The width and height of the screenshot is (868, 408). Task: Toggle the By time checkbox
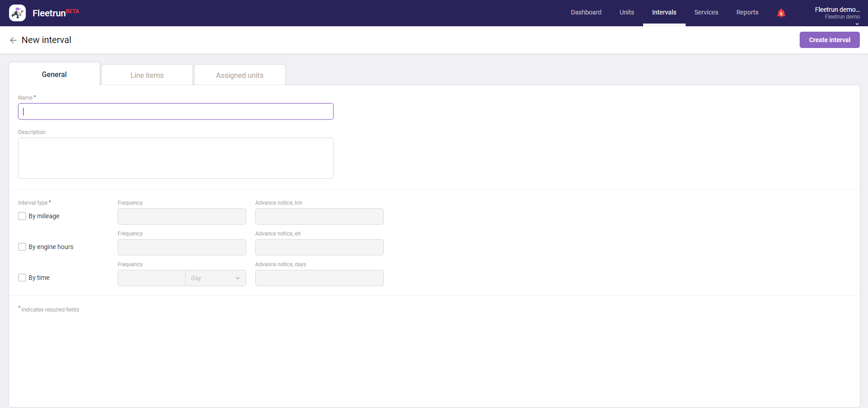point(22,278)
